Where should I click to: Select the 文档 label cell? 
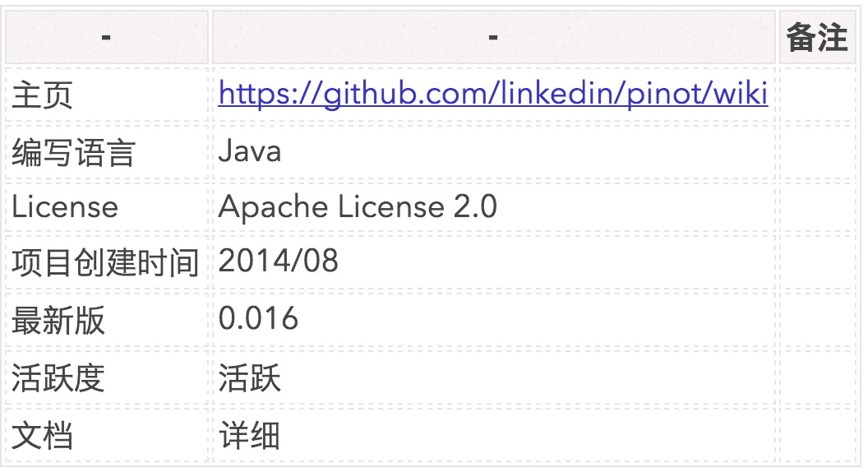(42, 434)
